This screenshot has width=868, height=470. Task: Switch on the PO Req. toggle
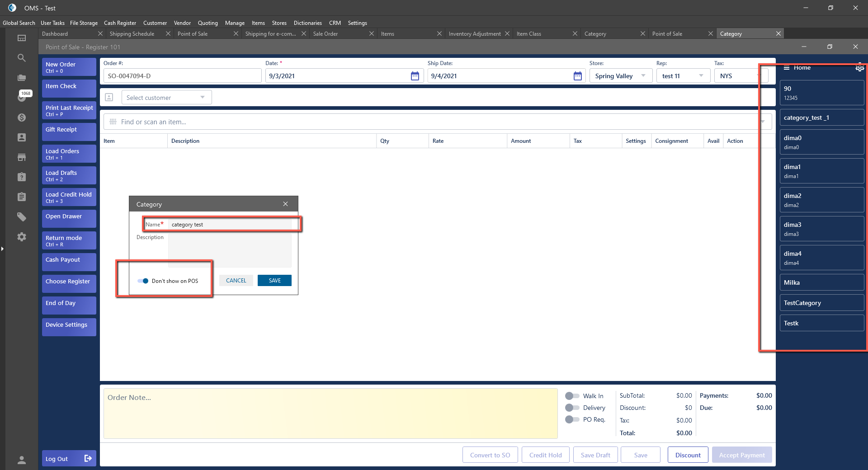tap(572, 419)
